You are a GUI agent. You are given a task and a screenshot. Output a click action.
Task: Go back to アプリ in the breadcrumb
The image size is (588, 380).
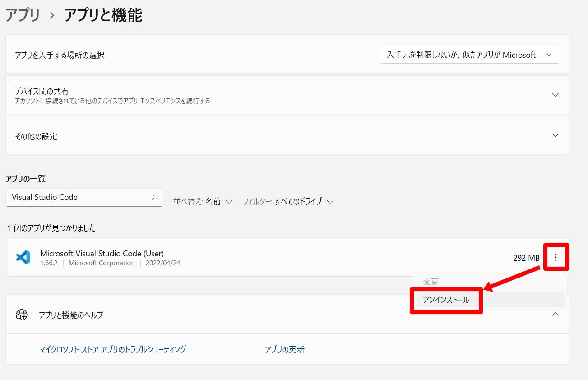pyautogui.click(x=23, y=15)
